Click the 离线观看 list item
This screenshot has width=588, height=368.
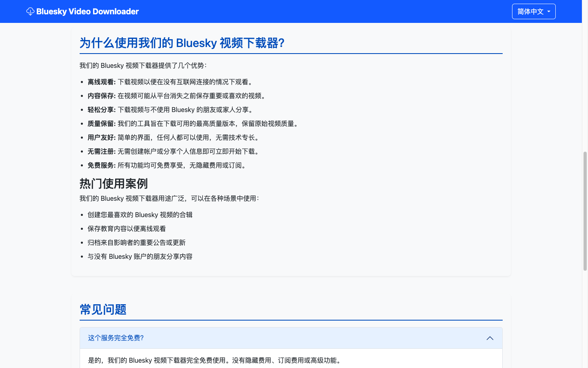pyautogui.click(x=171, y=82)
